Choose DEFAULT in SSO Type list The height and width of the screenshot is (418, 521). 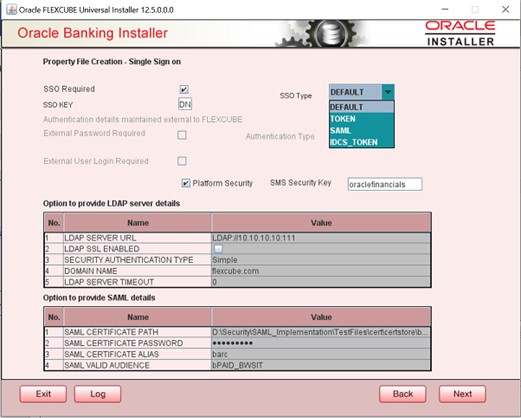click(x=362, y=107)
